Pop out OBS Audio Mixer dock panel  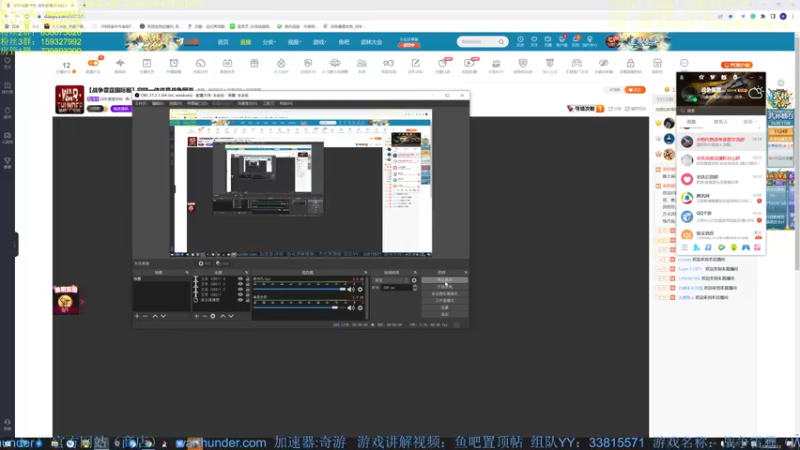point(365,272)
